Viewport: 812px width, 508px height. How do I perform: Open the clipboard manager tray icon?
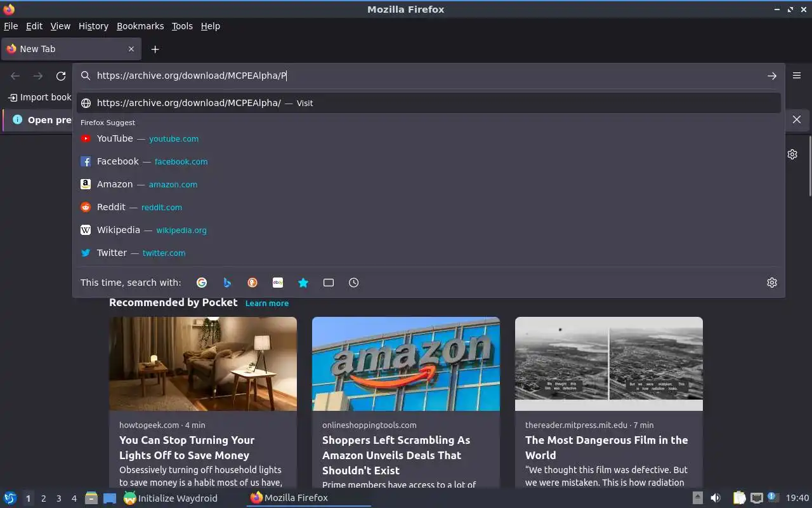(740, 498)
